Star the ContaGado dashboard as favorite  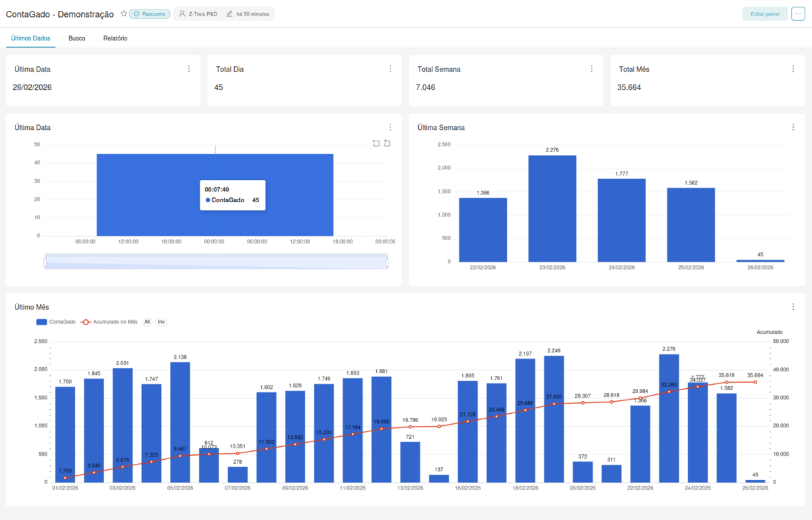click(124, 13)
